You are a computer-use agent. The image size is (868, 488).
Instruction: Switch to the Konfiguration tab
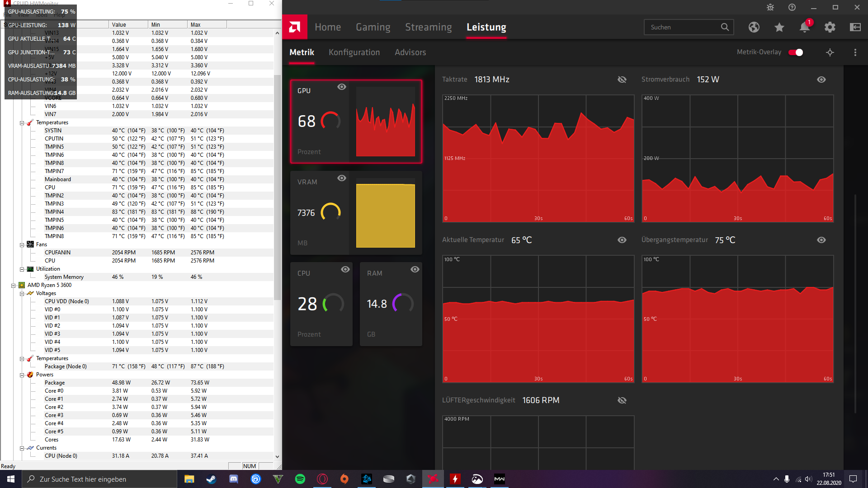[354, 52]
